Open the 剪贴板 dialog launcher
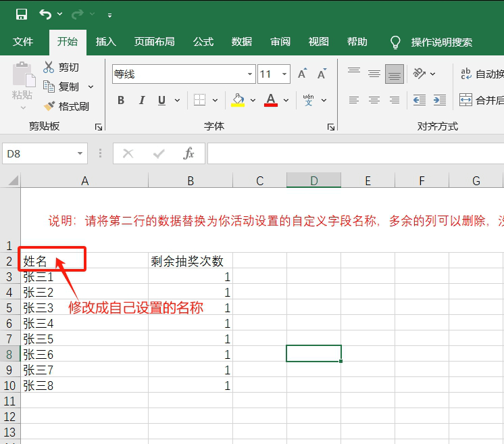Screen dimensions: 504x444 [99, 127]
